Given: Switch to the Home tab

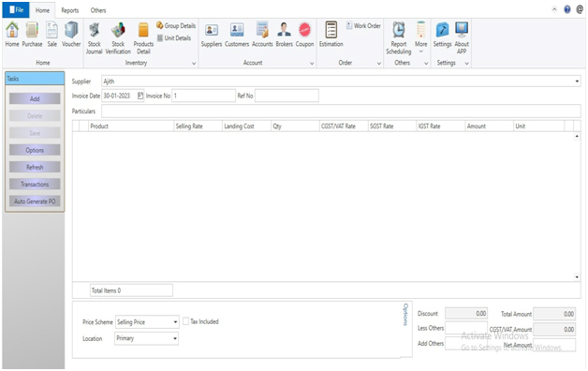Looking at the screenshot, I should (42, 10).
